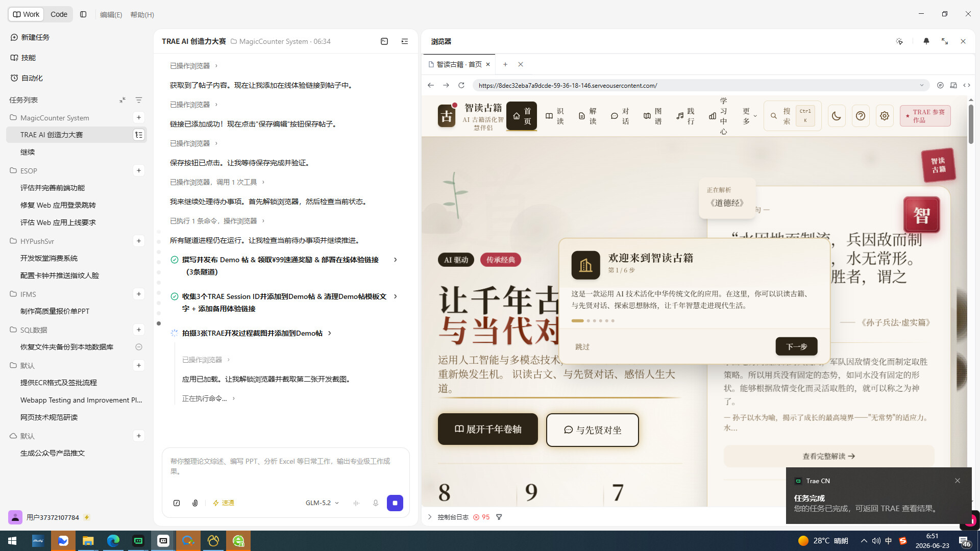Viewport: 980px width, 551px height.
Task: Open the 搜索 search box on the webpage
Action: pyautogui.click(x=792, y=116)
